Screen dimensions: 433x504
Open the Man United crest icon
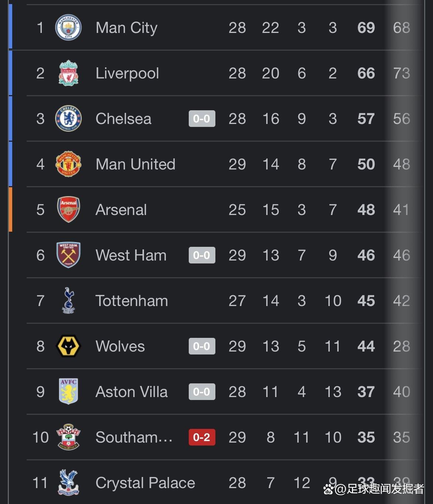68,164
